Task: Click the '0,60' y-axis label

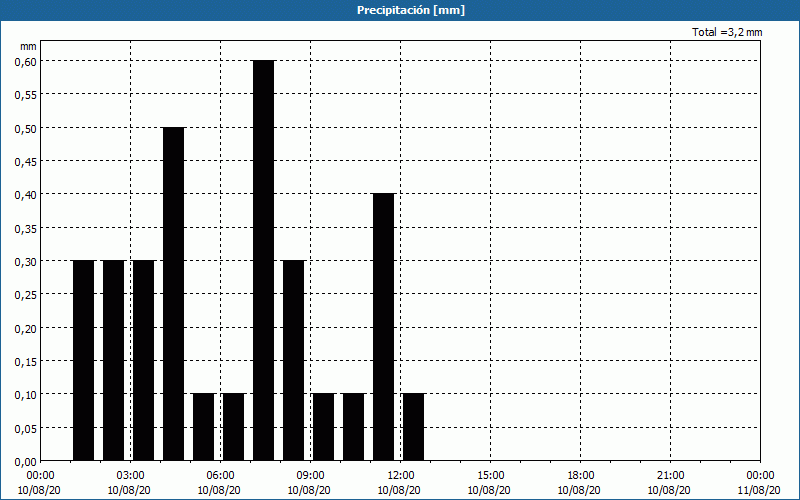Action: tap(25, 61)
